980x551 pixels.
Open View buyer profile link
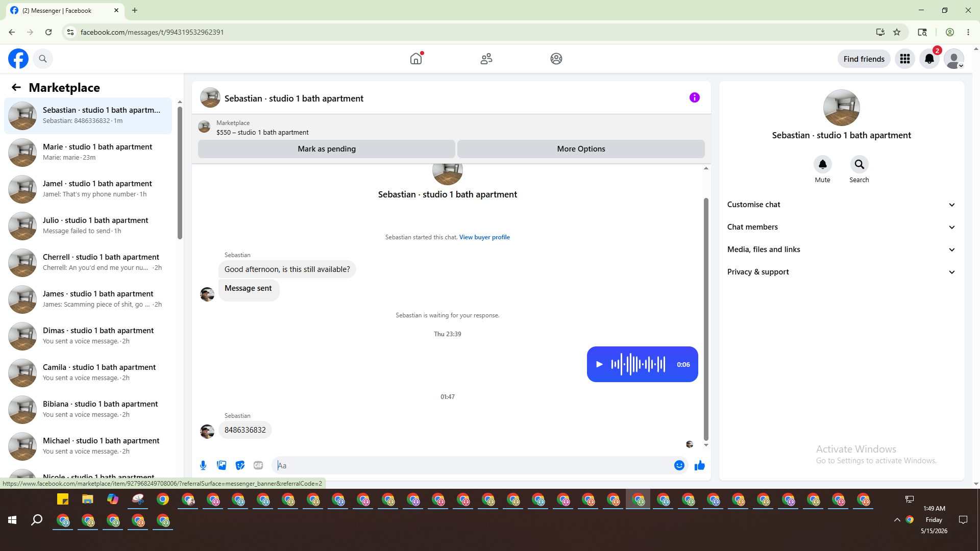(484, 237)
